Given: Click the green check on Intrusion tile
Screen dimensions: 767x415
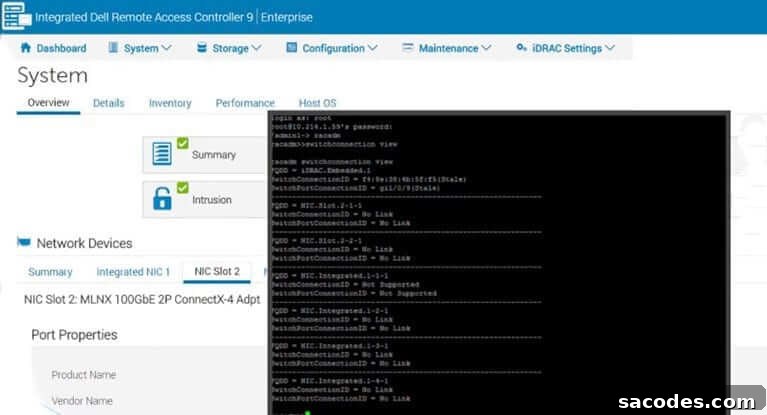Looking at the screenshot, I should point(182,187).
